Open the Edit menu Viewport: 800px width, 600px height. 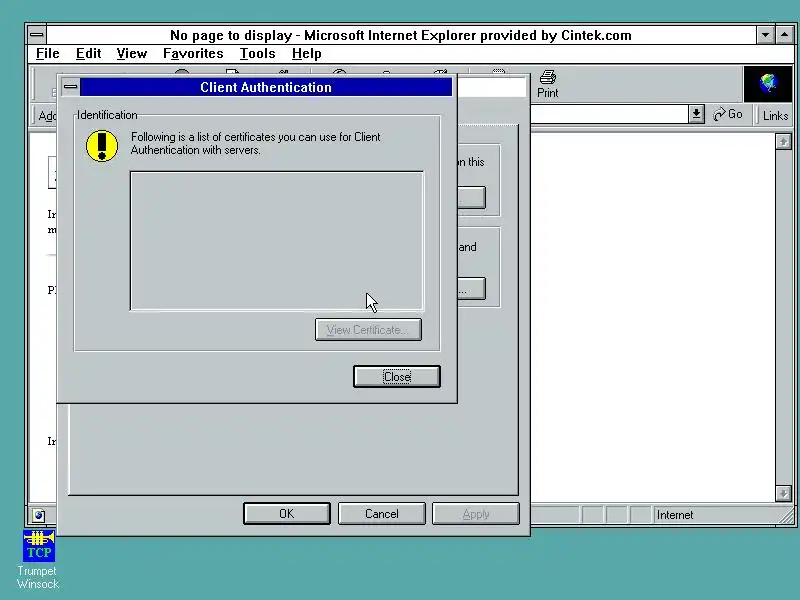[x=88, y=54]
